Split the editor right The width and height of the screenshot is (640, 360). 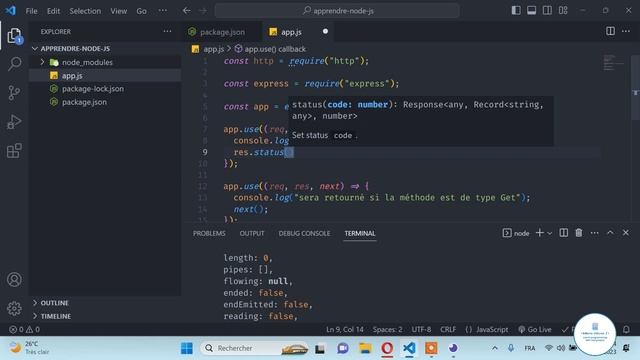point(610,31)
